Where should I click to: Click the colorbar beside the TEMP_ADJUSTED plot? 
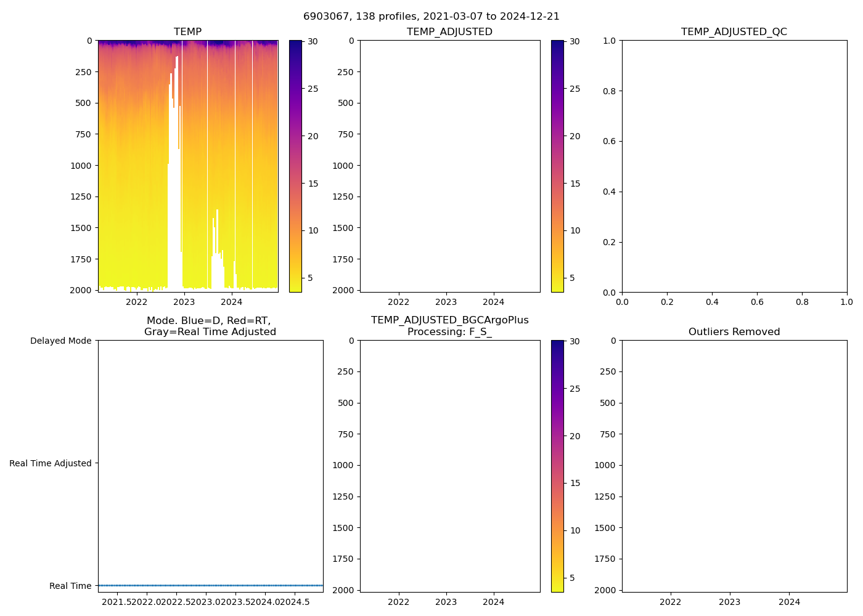[x=557, y=166]
